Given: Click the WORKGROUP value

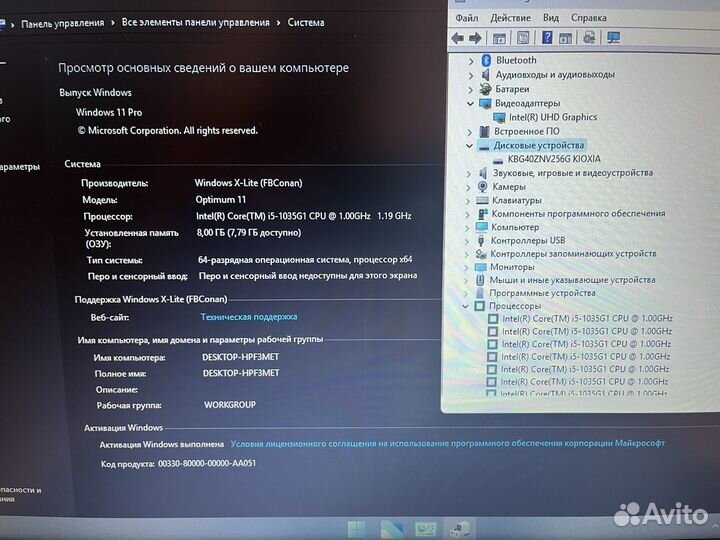Looking at the screenshot, I should coord(230,405).
